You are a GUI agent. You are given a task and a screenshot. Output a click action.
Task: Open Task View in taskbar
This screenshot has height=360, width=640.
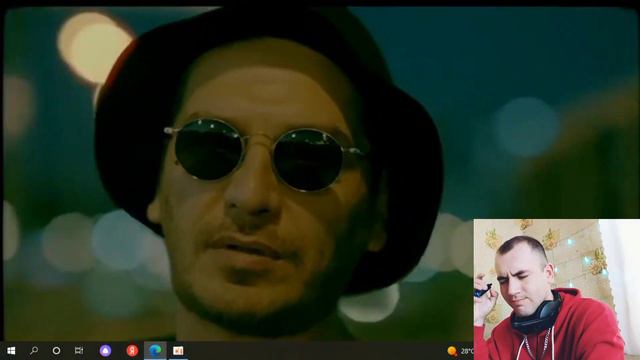(79, 351)
